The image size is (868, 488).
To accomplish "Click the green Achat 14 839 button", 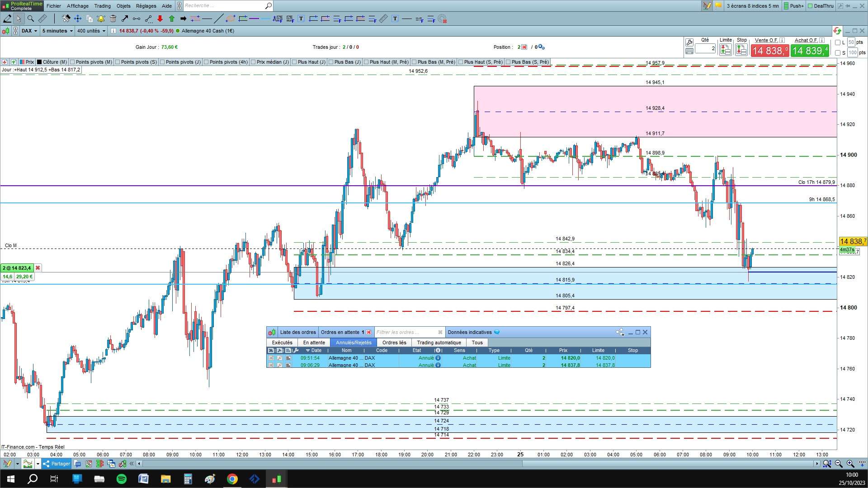I will click(809, 51).
